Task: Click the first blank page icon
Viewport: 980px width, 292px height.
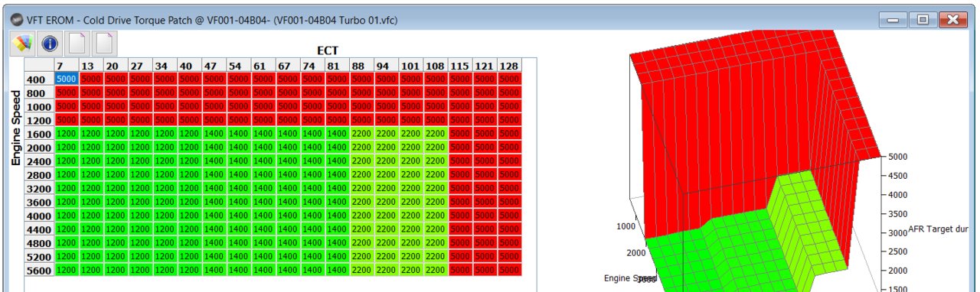Action: (x=77, y=44)
